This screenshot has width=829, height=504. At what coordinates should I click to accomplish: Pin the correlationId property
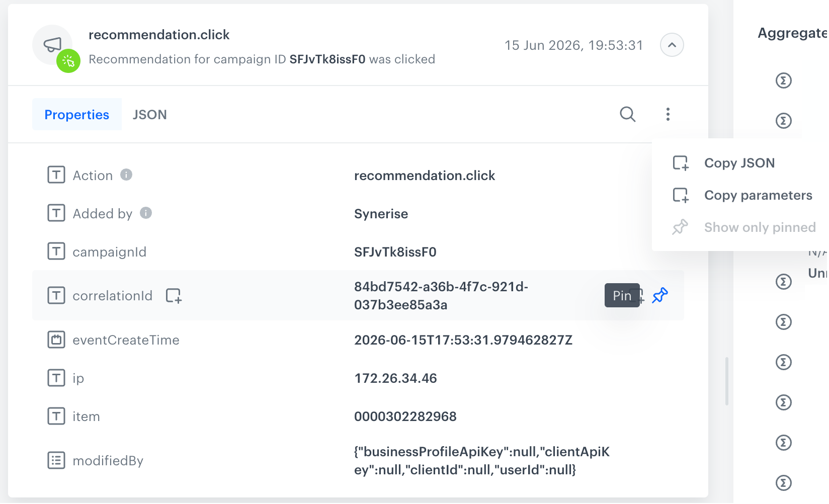coord(660,295)
